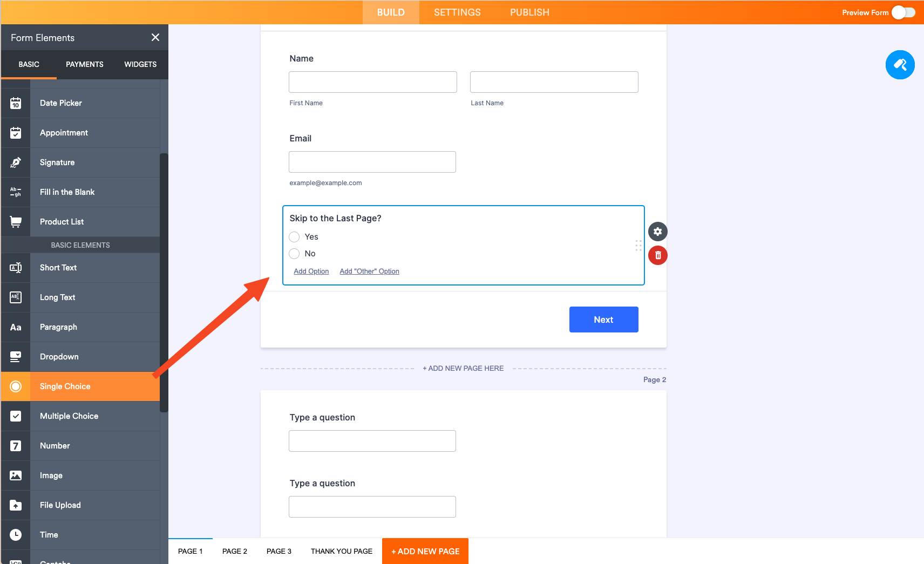Add the Number element
Image resolution: width=924 pixels, height=564 pixels.
pyautogui.click(x=80, y=446)
